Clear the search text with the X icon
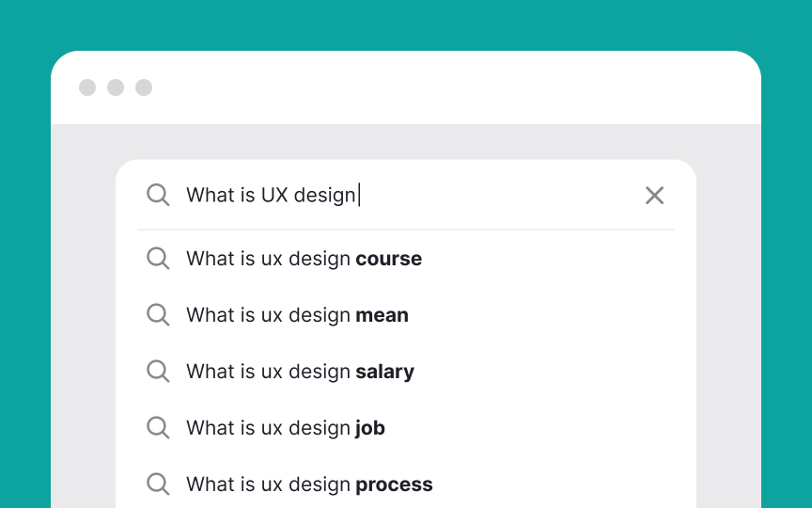 point(654,196)
